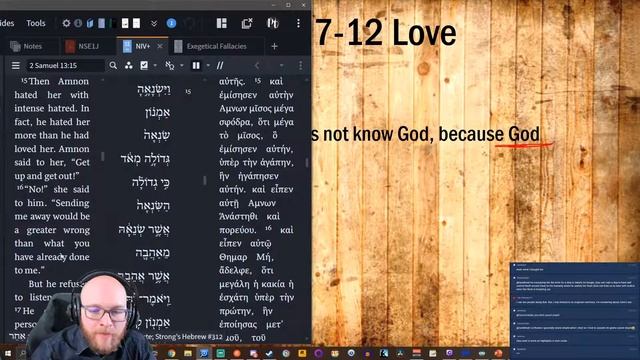Open the first white document shortcut
The height and width of the screenshot is (360, 640).
(x=125, y=23)
